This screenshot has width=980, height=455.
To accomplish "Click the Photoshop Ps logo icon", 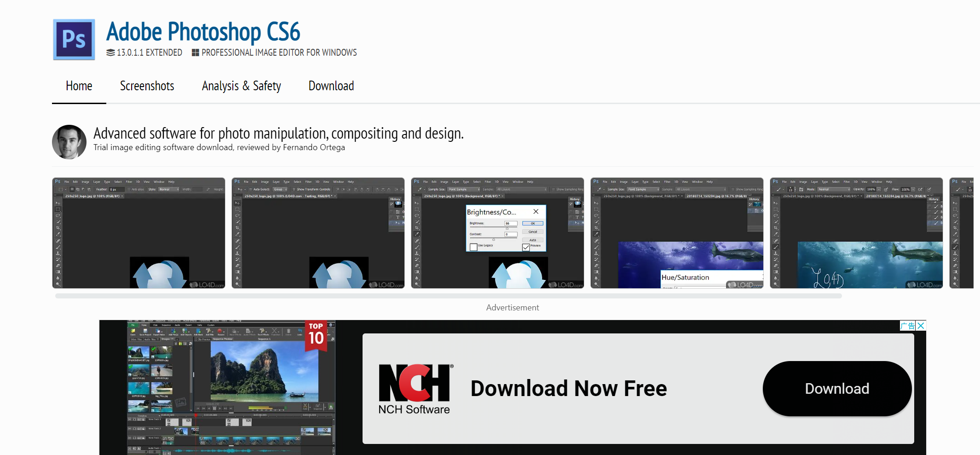I will [74, 40].
